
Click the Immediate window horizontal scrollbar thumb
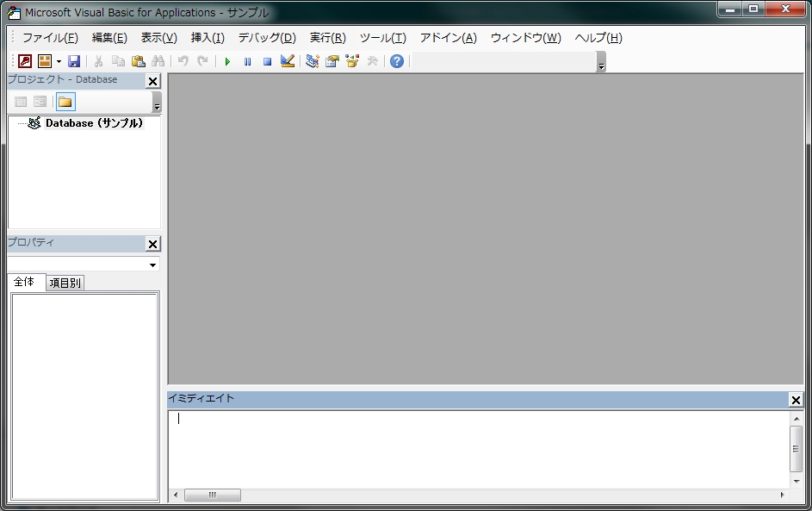213,495
